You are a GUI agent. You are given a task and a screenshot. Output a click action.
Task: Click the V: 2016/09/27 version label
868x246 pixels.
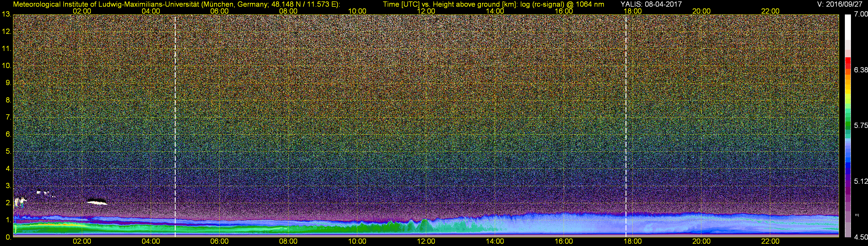pos(841,4)
